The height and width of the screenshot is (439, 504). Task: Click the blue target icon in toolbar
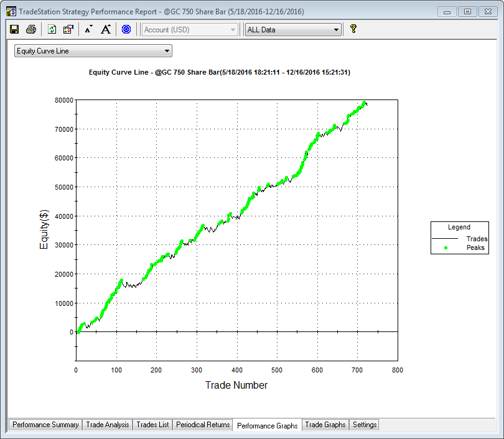click(x=126, y=29)
